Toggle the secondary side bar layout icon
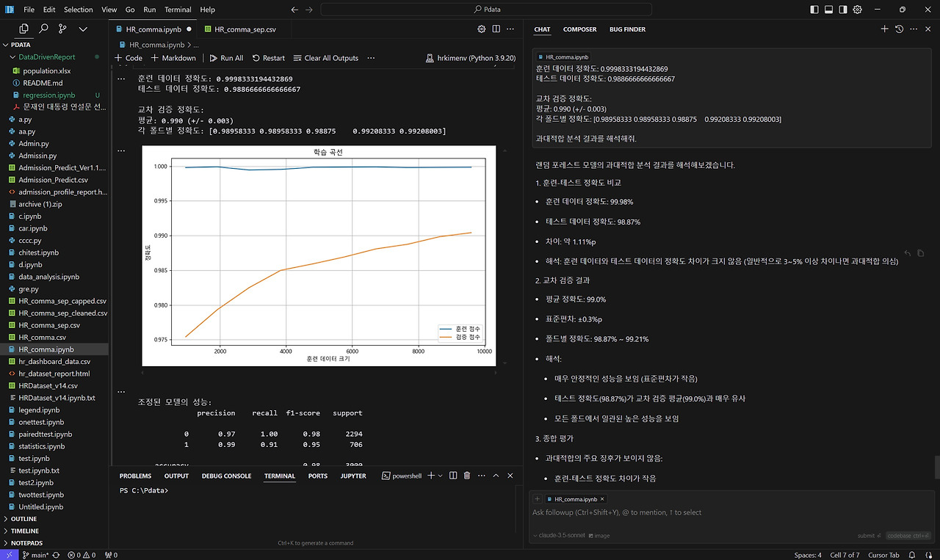 [843, 10]
